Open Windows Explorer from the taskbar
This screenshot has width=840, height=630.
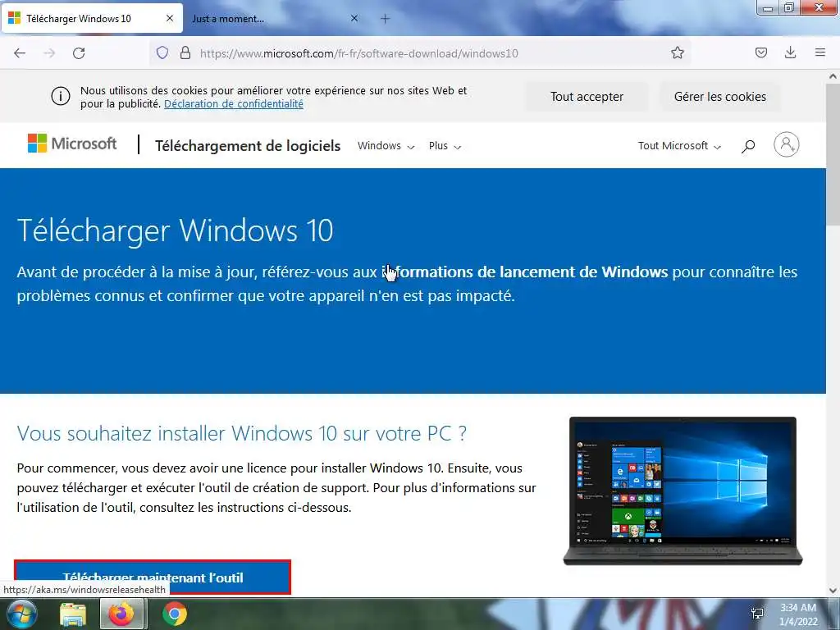[73, 614]
